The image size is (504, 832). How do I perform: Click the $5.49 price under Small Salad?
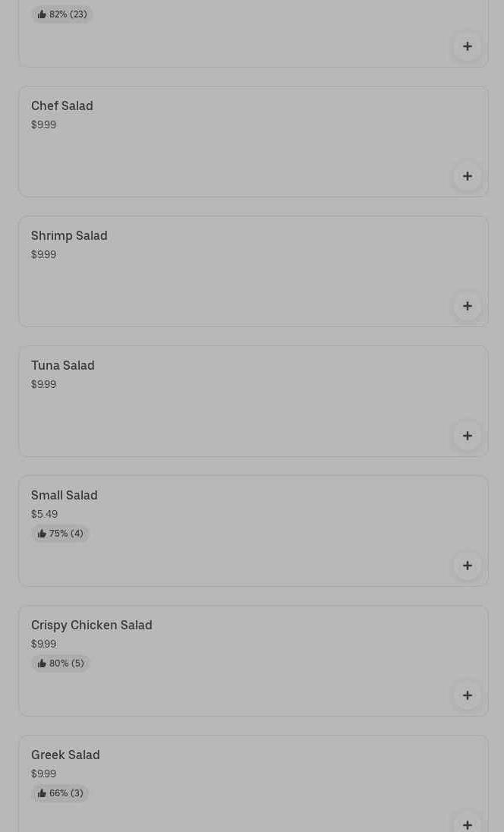point(44,514)
